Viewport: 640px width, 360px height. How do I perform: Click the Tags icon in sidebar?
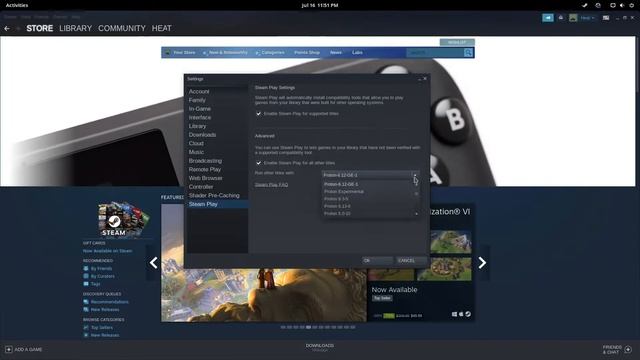point(86,284)
